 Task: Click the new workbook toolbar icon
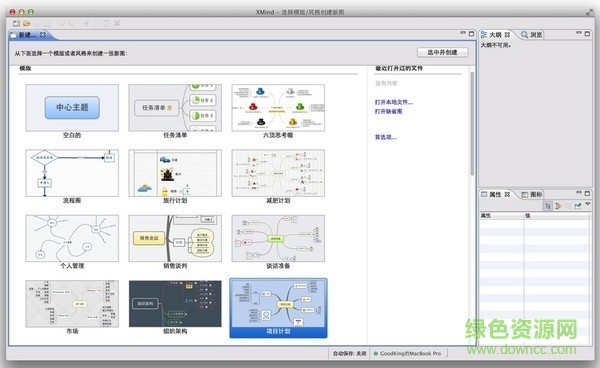[16, 23]
